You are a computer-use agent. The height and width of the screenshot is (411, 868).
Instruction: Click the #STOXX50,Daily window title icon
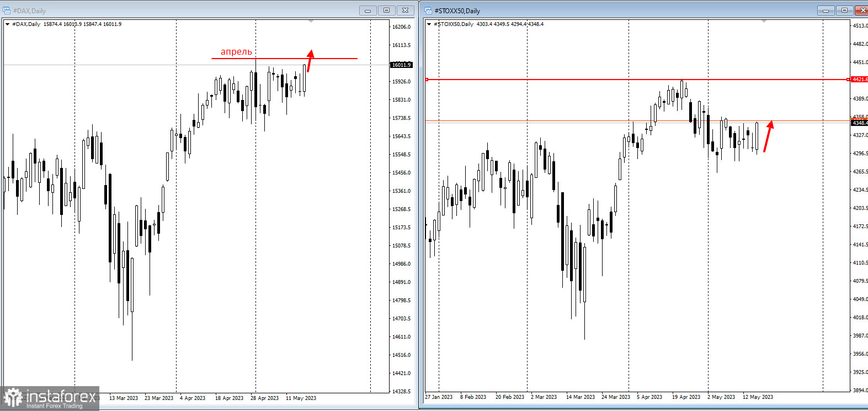click(428, 10)
